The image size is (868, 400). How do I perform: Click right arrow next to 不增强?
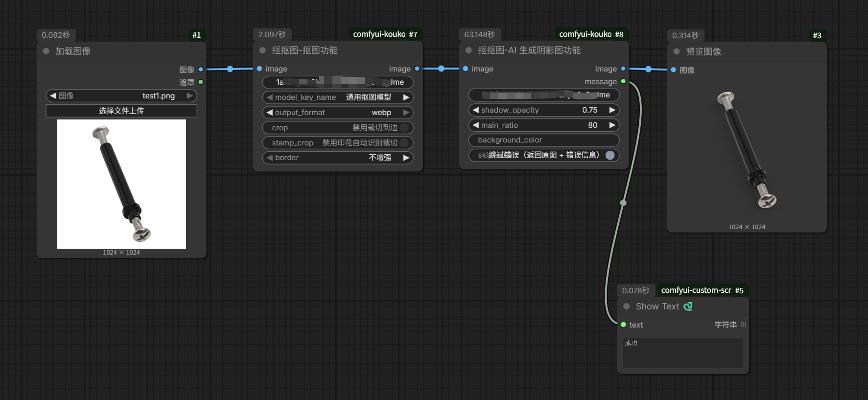(406, 158)
